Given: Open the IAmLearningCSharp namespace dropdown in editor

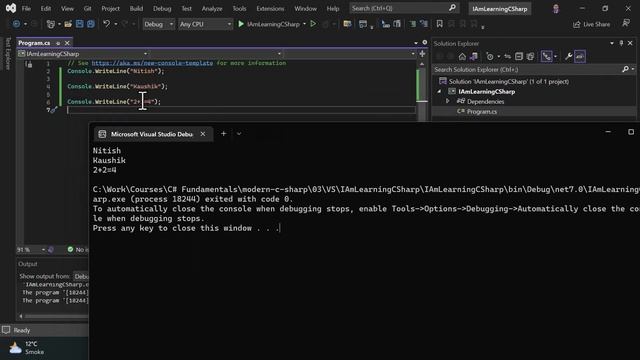Looking at the screenshot, I should tap(83, 54).
